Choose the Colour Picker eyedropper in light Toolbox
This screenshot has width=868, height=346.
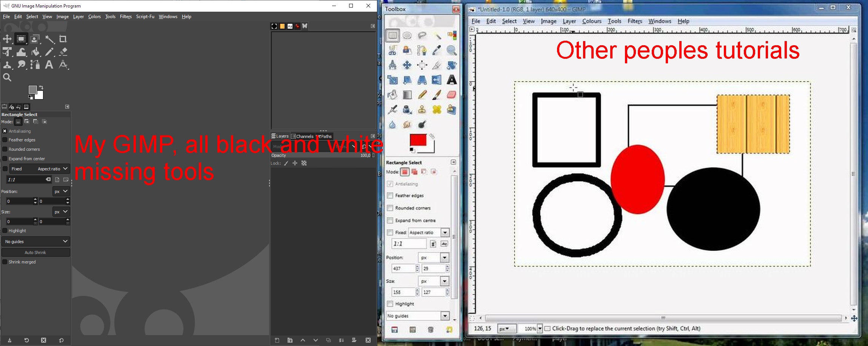437,50
